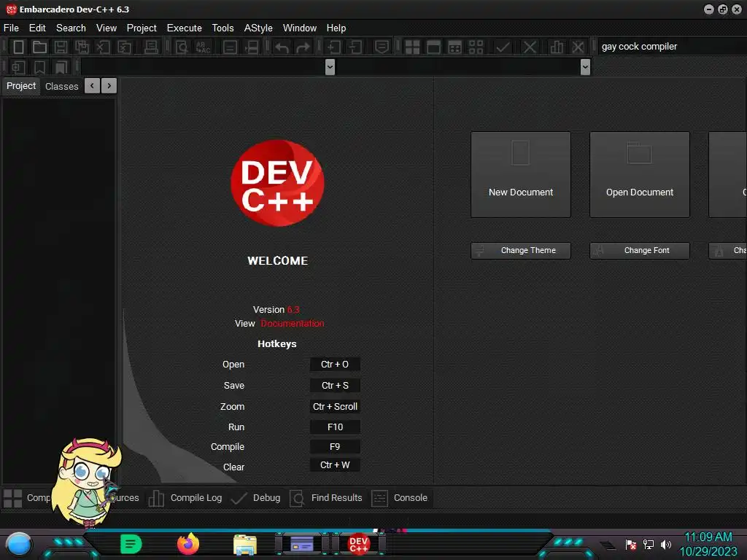Click the Toggle bookmark toolbar icon
This screenshot has width=747, height=560.
39,67
